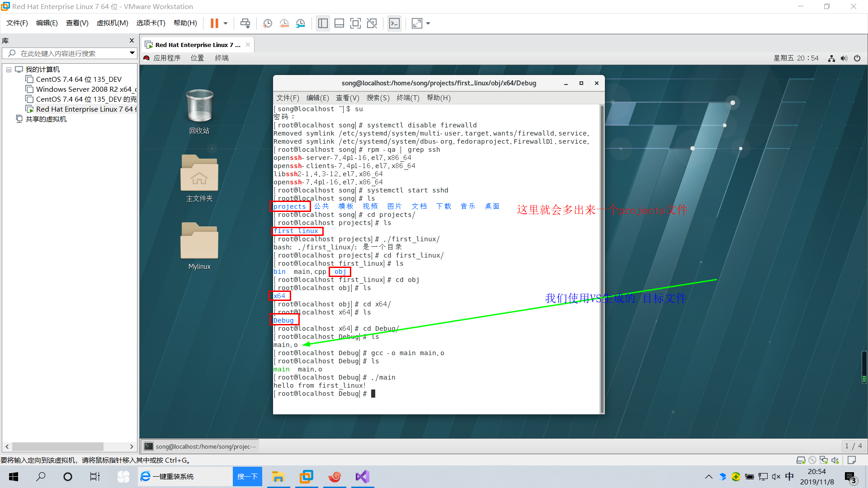The image size is (868, 488).
Task: Open the snapshot manager icon
Action: [x=301, y=23]
